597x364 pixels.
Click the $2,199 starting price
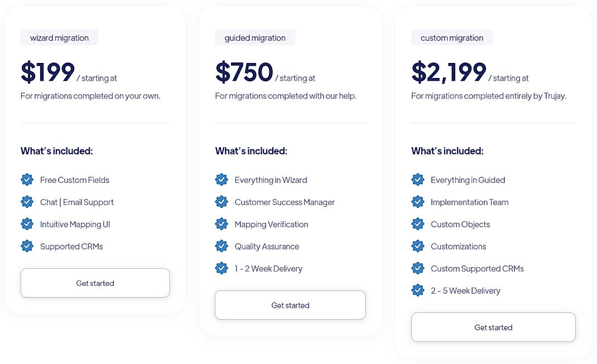[x=449, y=72]
